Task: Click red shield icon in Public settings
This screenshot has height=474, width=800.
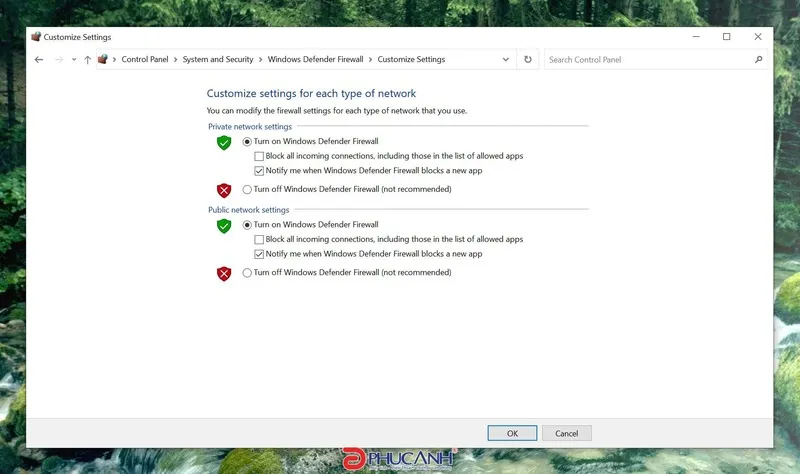Action: point(224,273)
